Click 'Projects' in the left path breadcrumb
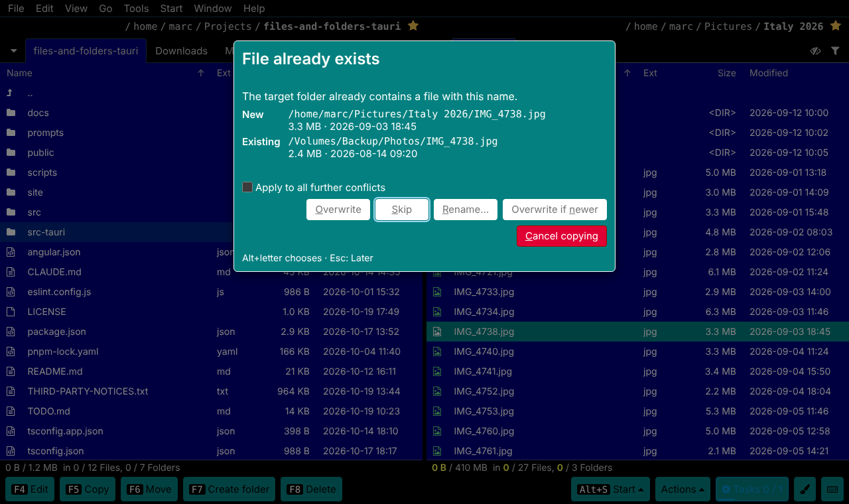 (x=228, y=27)
